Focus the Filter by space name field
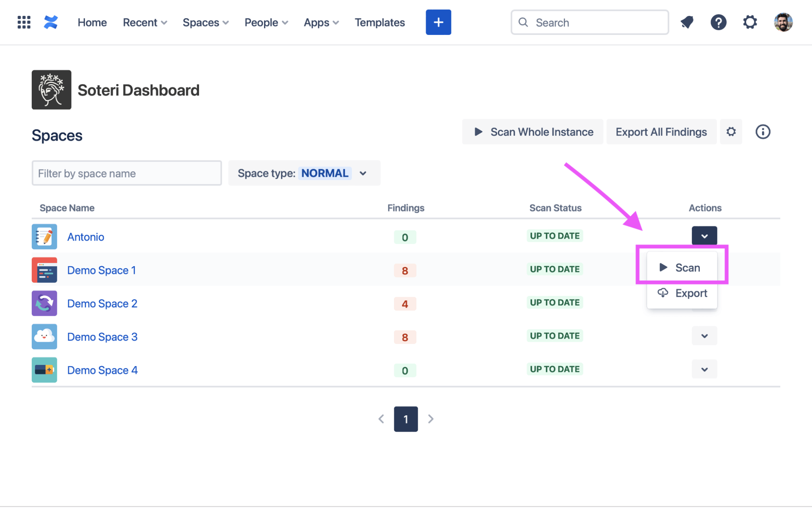The image size is (812, 508). tap(127, 173)
